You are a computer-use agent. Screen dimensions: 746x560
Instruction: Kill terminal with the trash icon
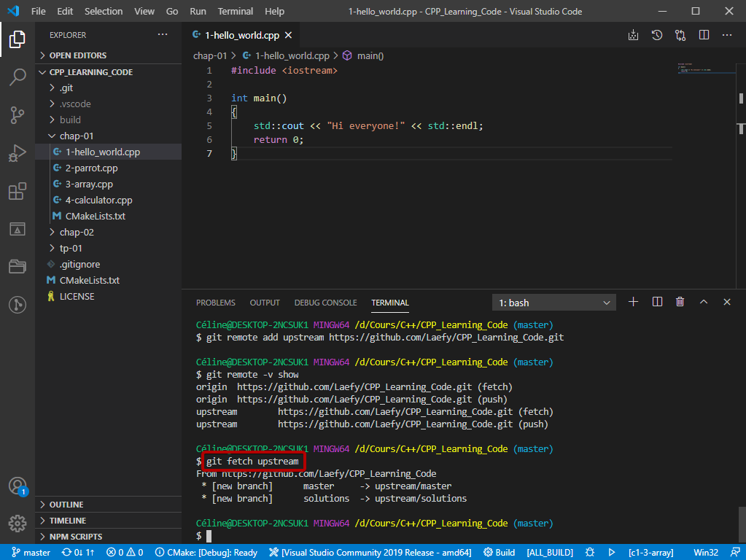coord(680,302)
